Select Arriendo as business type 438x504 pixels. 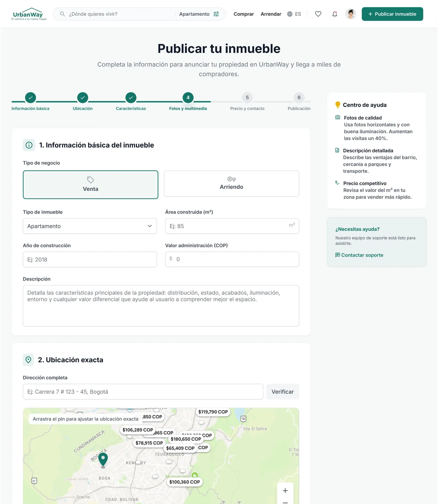[232, 184]
